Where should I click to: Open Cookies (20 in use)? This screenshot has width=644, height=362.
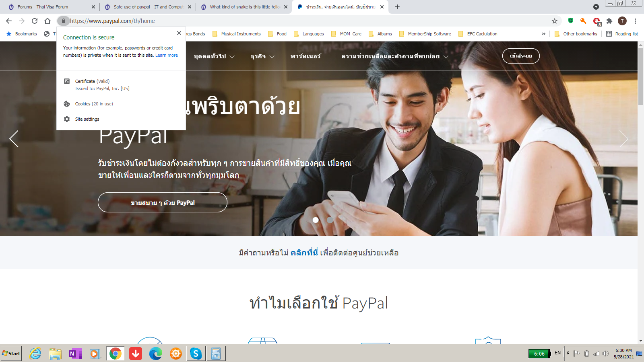(x=121, y=104)
